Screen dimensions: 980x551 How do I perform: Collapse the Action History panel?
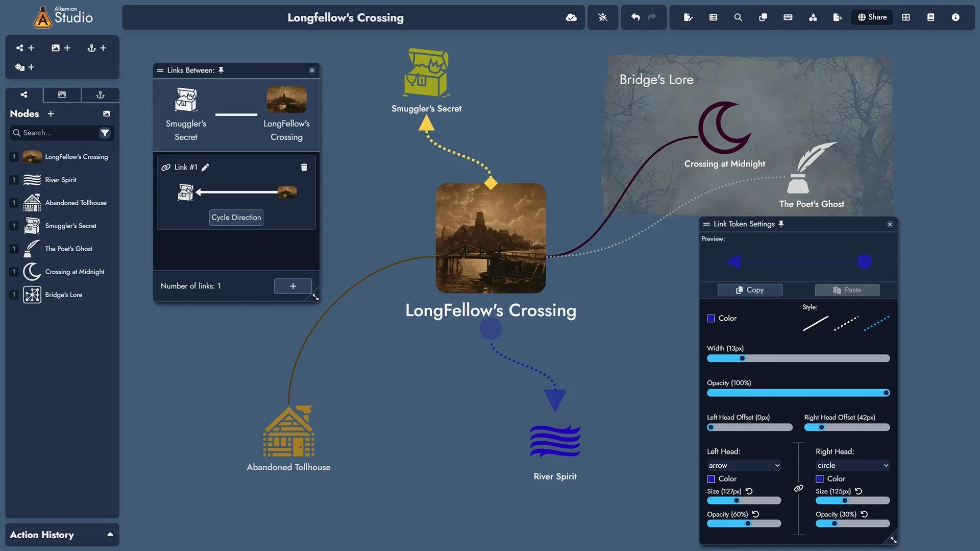point(110,534)
